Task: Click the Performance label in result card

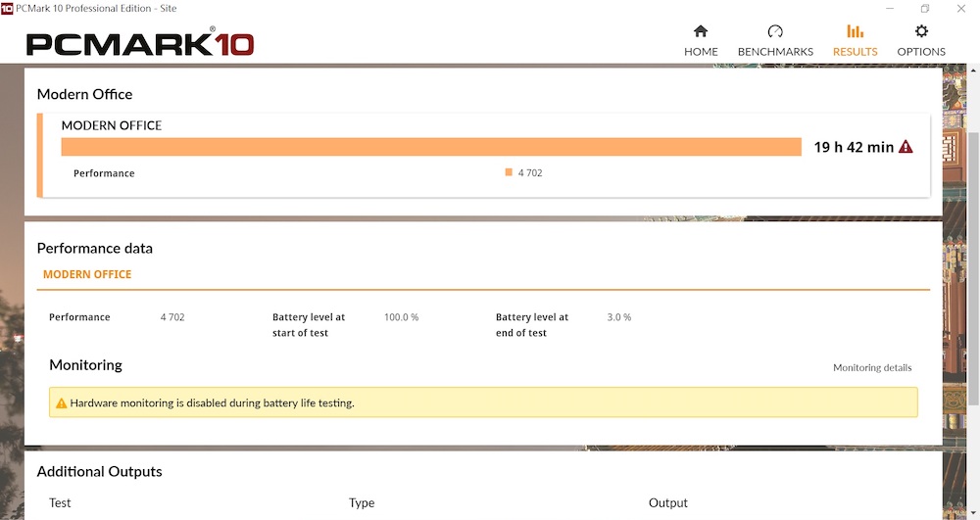Action: coord(104,173)
